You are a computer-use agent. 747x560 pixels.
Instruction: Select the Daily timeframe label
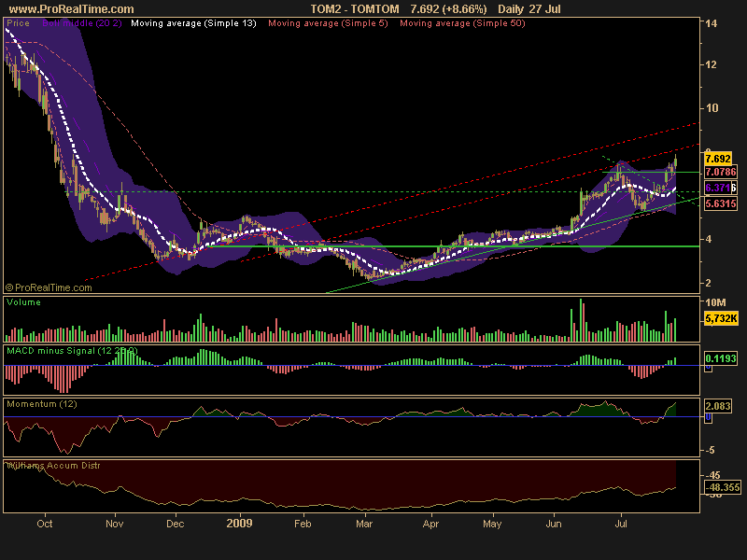[510, 8]
